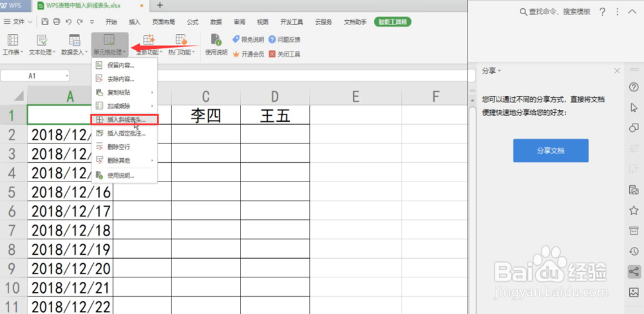Open the 热门功能 dropdown
The width and height of the screenshot is (644, 314).
coord(181,45)
